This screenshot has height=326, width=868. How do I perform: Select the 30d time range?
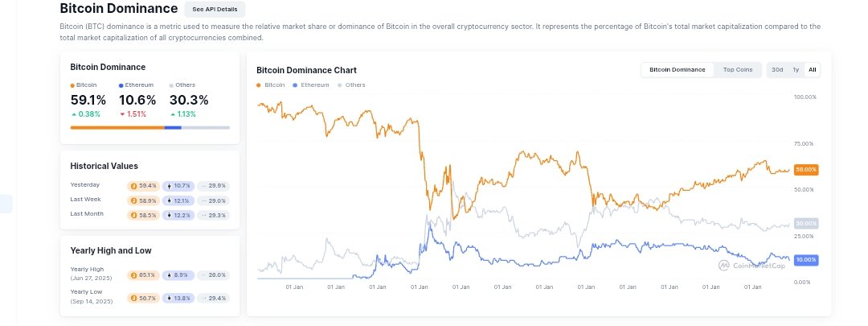(777, 70)
